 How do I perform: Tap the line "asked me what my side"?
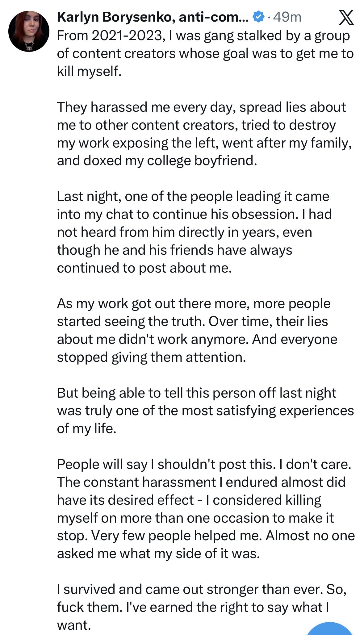(158, 554)
